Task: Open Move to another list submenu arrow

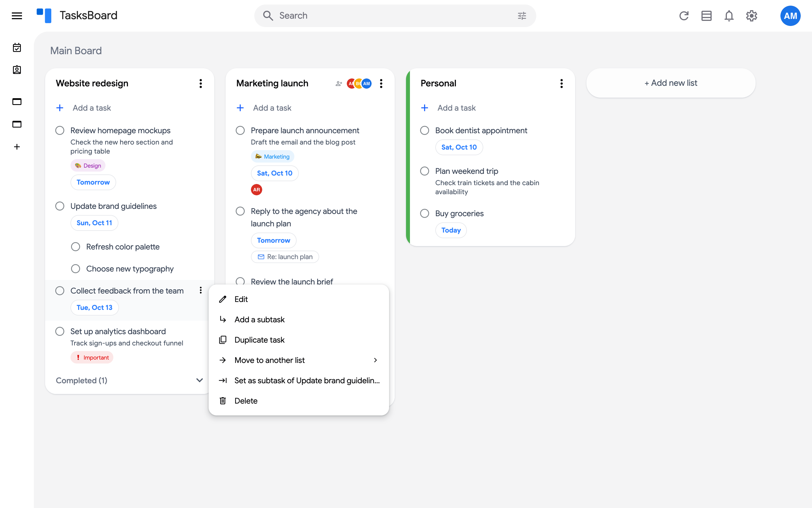Action: tap(375, 360)
